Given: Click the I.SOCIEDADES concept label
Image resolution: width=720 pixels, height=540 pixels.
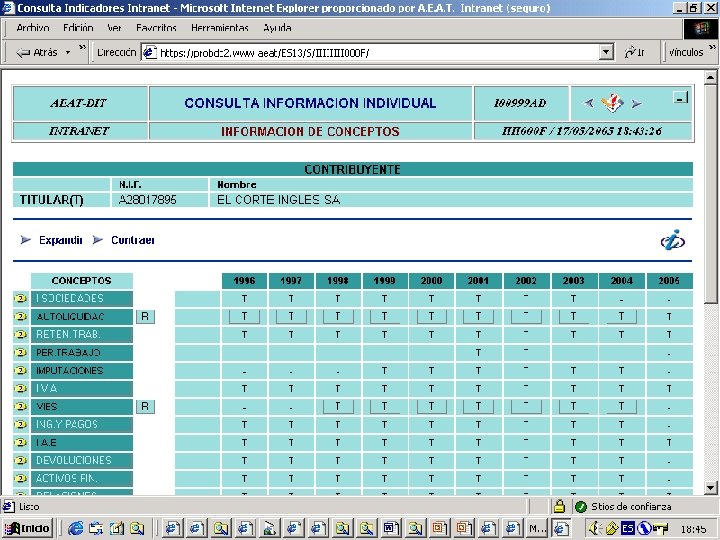Looking at the screenshot, I should click(82, 298).
